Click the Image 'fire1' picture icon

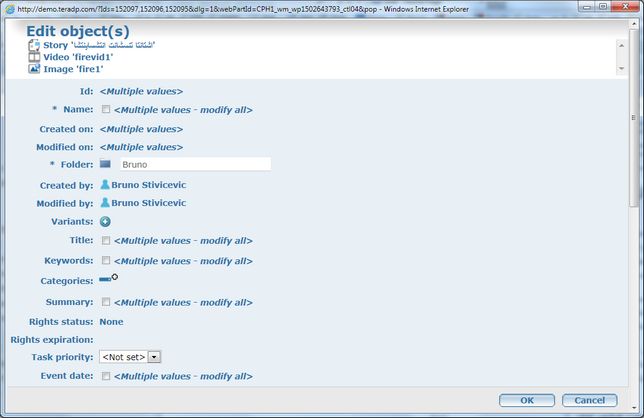(x=34, y=69)
